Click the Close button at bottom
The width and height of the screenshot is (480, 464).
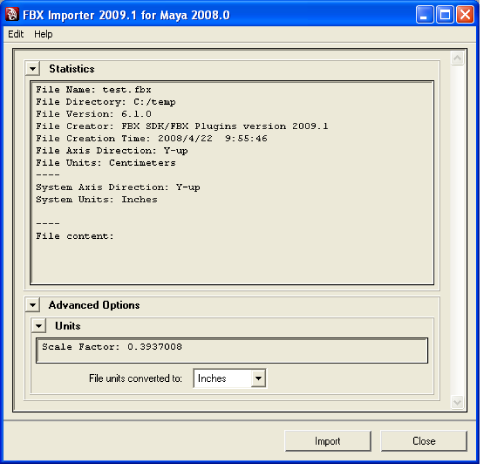tap(424, 441)
